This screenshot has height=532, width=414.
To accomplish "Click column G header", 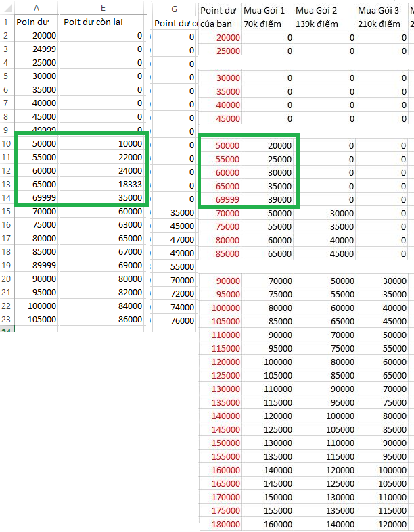I will 175,9.
